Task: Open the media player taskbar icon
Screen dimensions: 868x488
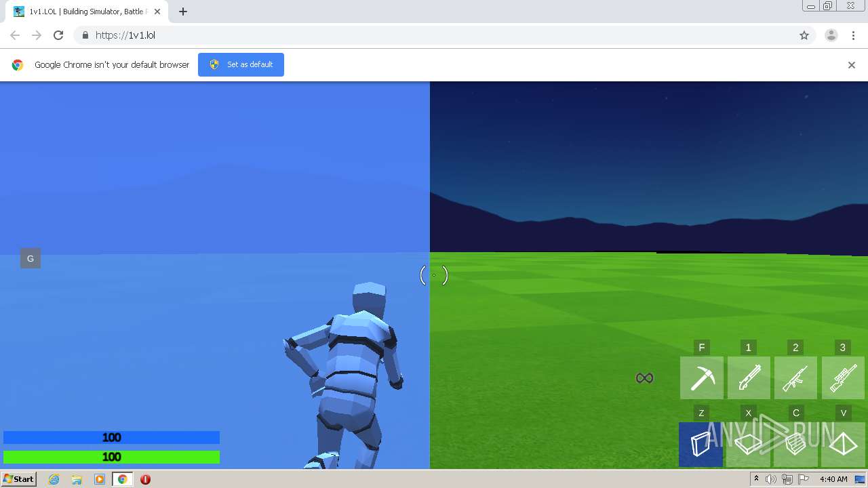Action: click(100, 479)
